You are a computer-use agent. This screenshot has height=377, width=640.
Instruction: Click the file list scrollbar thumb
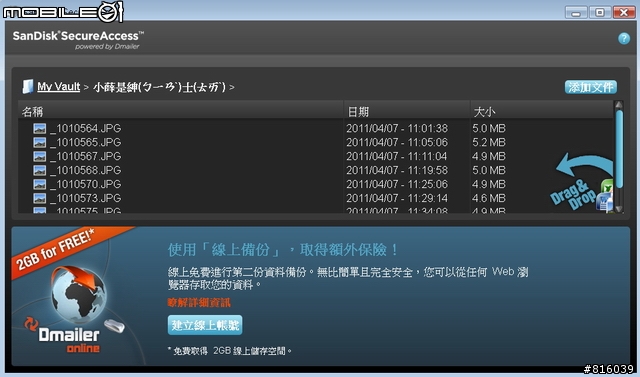tap(619, 149)
